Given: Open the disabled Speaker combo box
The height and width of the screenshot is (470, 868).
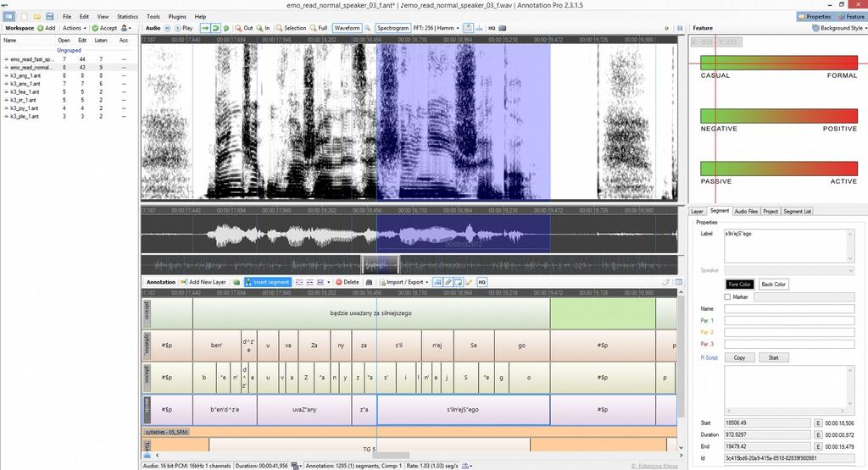Looking at the screenshot, I should (x=789, y=270).
